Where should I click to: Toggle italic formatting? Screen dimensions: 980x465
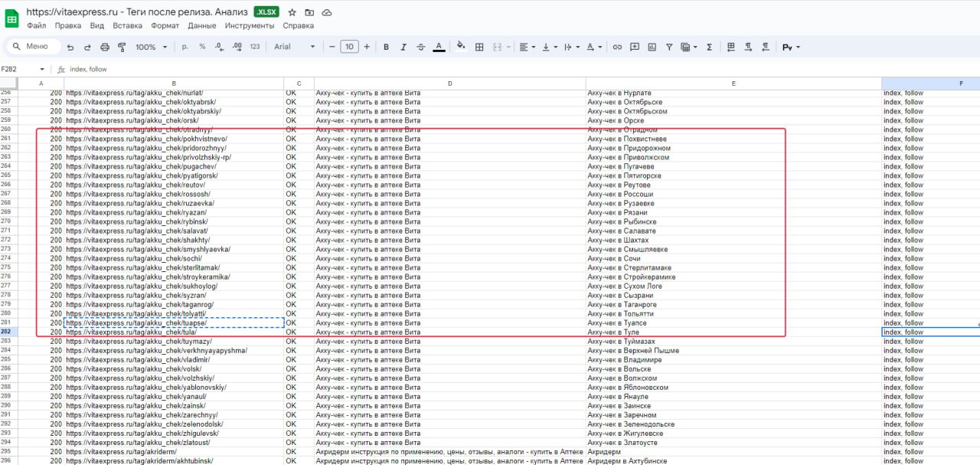point(403,47)
